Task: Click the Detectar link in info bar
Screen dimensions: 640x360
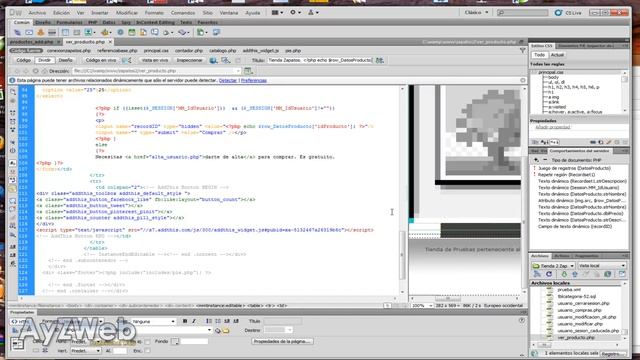Action: (x=228, y=80)
